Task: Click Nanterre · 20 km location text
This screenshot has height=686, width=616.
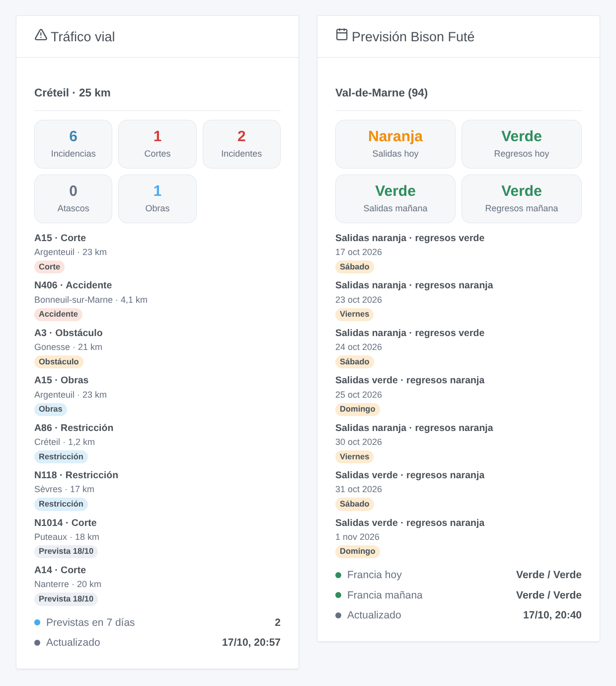Action: point(68,584)
